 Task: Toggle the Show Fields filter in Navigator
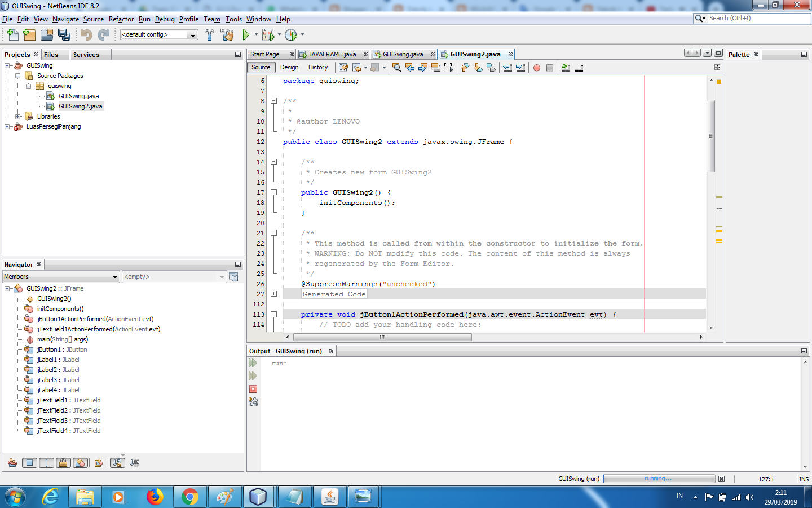pos(30,463)
